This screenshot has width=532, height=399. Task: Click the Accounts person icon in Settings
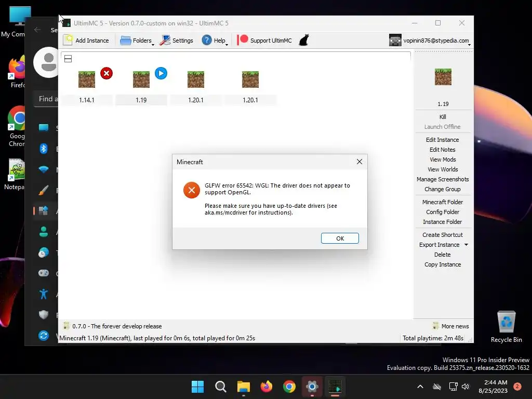pos(44,232)
